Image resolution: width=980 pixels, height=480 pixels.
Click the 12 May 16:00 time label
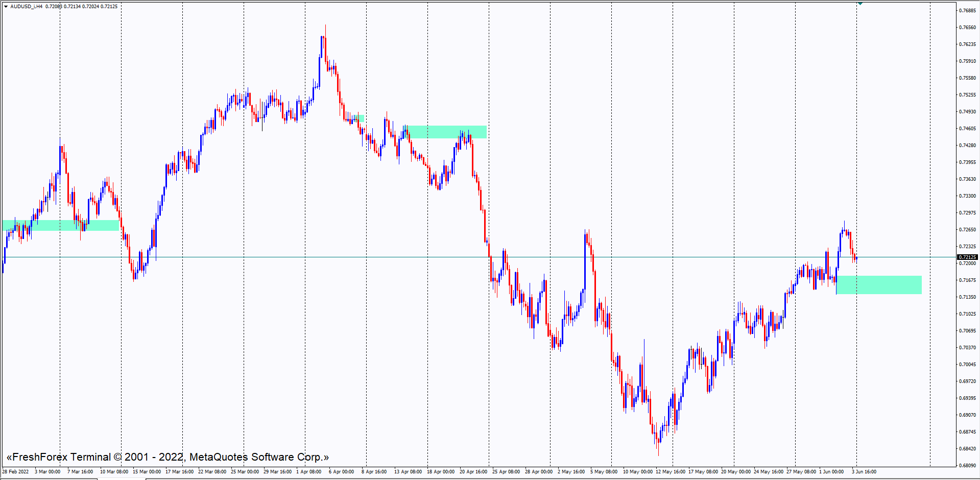coord(671,472)
